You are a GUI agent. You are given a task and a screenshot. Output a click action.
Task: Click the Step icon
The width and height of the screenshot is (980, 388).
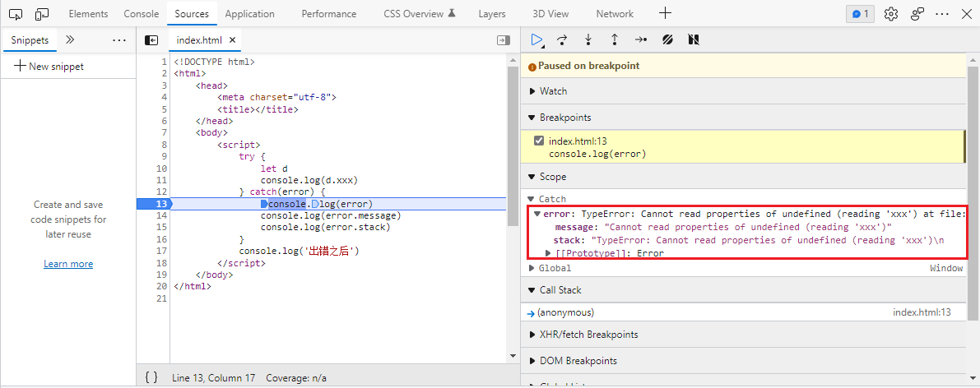(x=641, y=40)
